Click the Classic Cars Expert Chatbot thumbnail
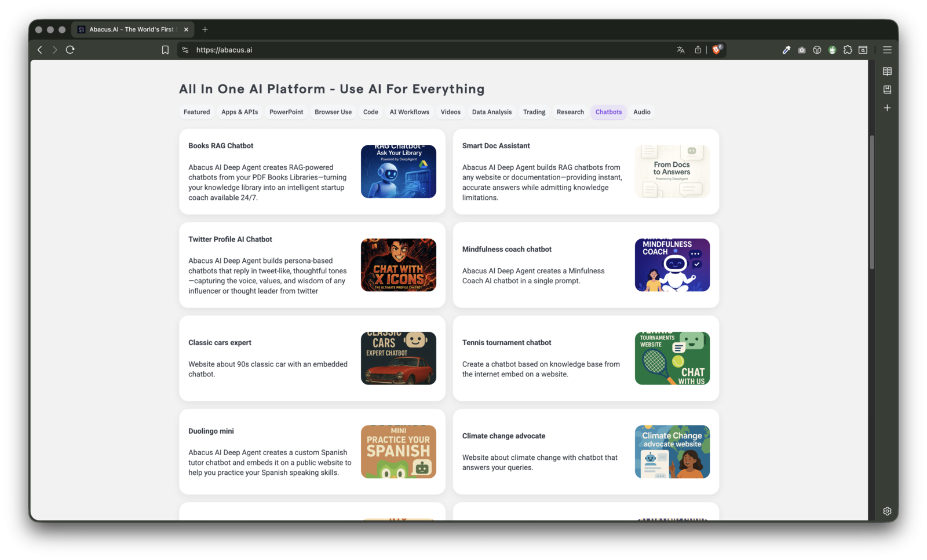Screen dimensions: 927x560 (398, 358)
